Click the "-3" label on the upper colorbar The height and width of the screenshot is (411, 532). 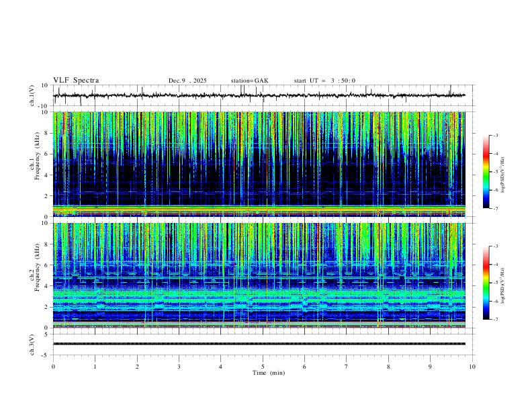coord(496,135)
